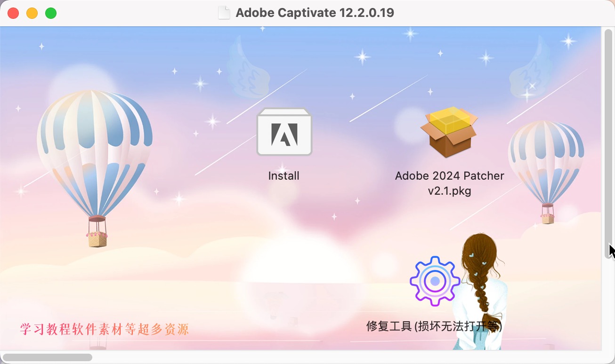
Task: Click the Adobe Captivate 12.2.0.19 window title
Action: pyautogui.click(x=315, y=13)
